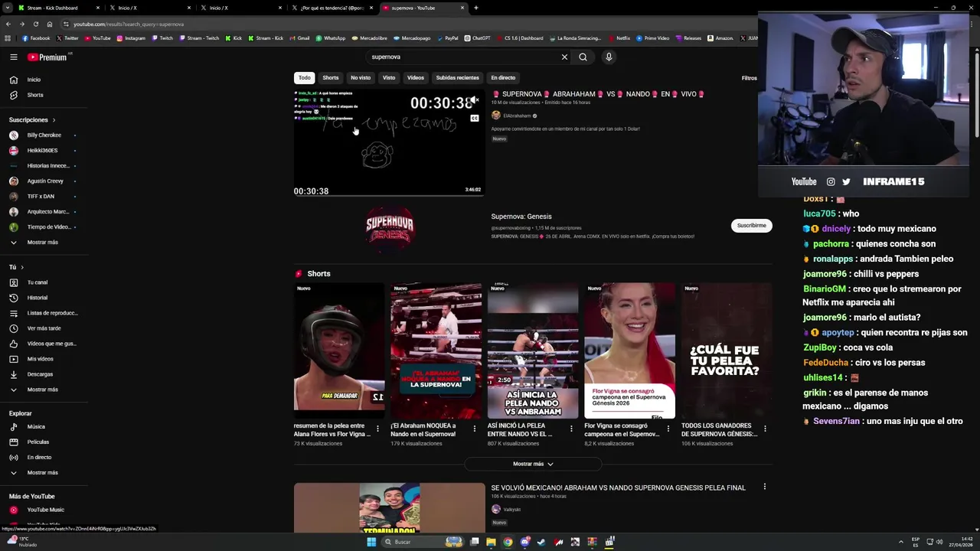Select the Todo filter chip
The width and height of the screenshot is (980, 551).
click(305, 77)
